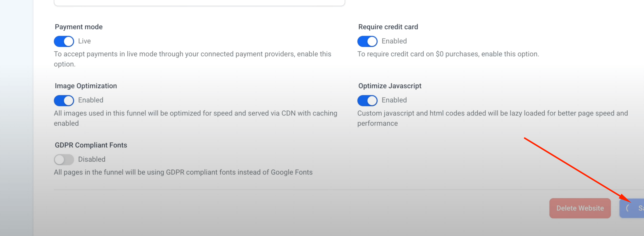Turn off the Image Optimization switch
644x236 pixels.
click(64, 101)
